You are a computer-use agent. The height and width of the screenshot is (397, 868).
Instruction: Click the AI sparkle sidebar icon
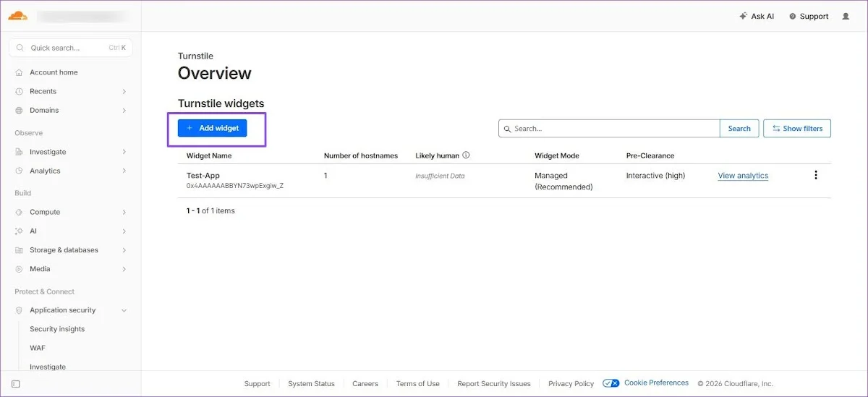(x=19, y=231)
